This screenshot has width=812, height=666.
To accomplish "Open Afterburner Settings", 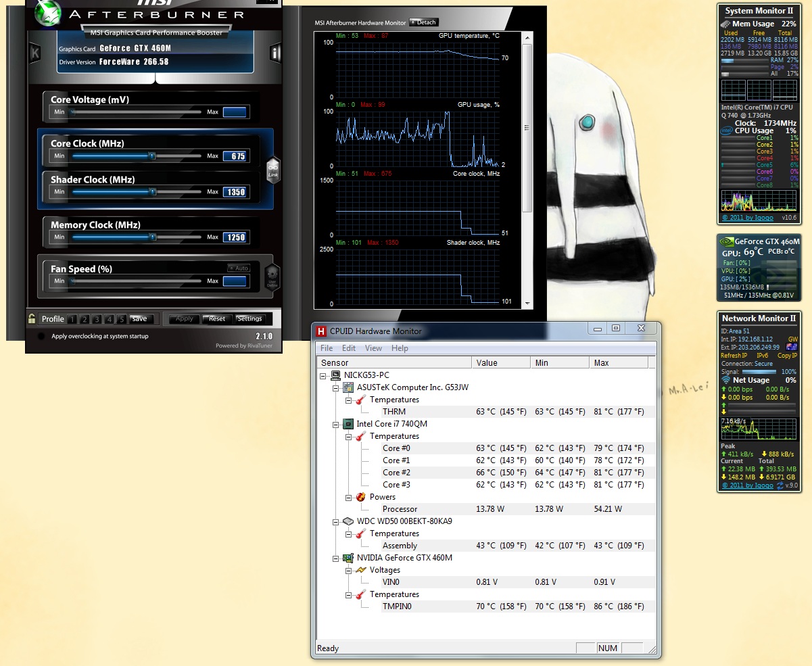I will 249,318.
